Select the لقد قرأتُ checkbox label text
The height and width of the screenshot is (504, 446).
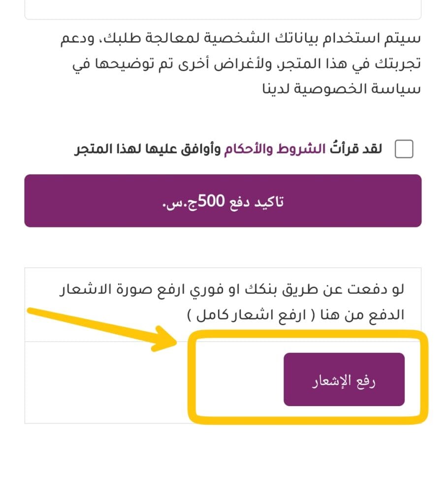(x=356, y=149)
